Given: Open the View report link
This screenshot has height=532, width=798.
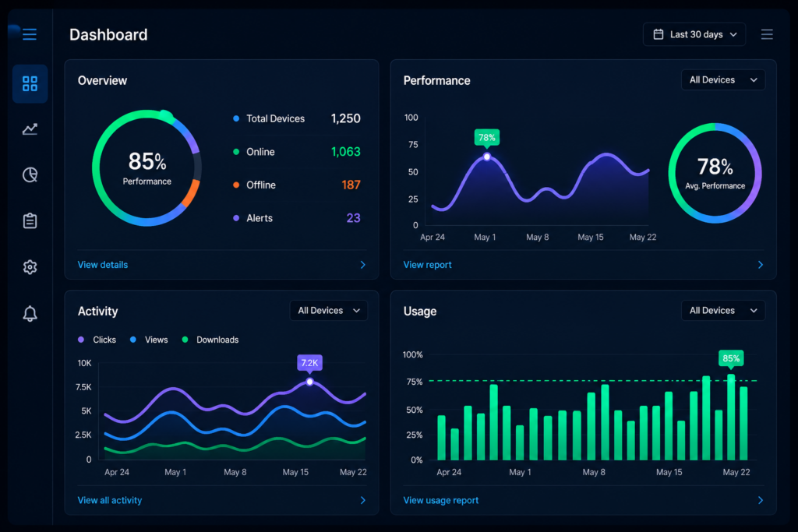Looking at the screenshot, I should coord(428,265).
